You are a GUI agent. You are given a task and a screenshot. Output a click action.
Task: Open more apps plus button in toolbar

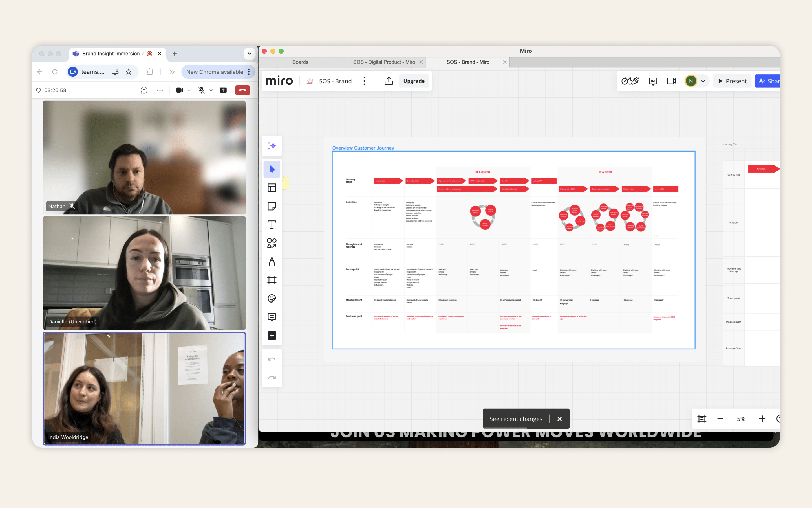[x=272, y=335]
